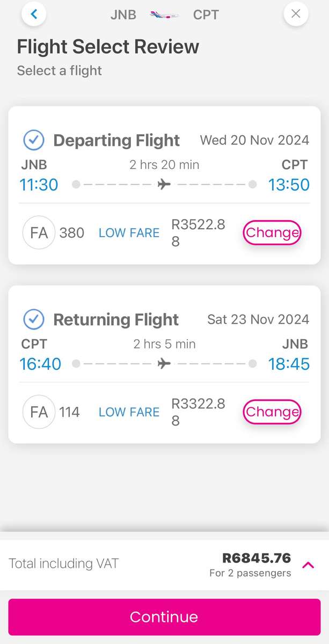The image size is (329, 644).
Task: Click the close X at top right
Action: pos(296,13)
